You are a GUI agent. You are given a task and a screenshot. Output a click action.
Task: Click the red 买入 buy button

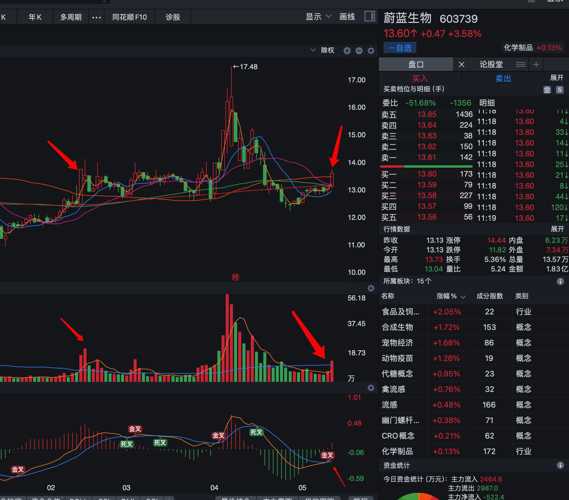point(420,78)
